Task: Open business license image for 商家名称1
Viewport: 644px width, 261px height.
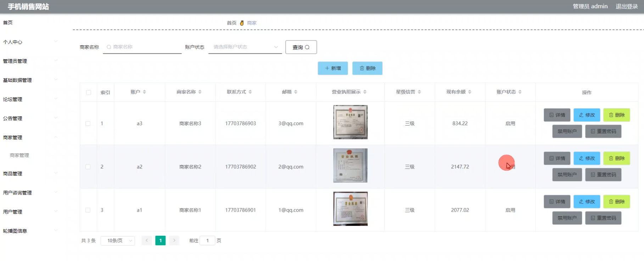Action: pos(351,209)
